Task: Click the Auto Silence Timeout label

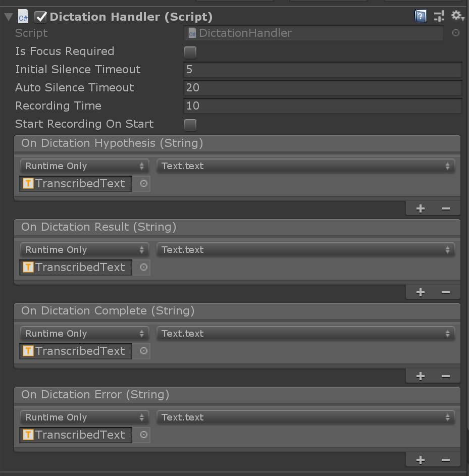Action: coord(74,88)
